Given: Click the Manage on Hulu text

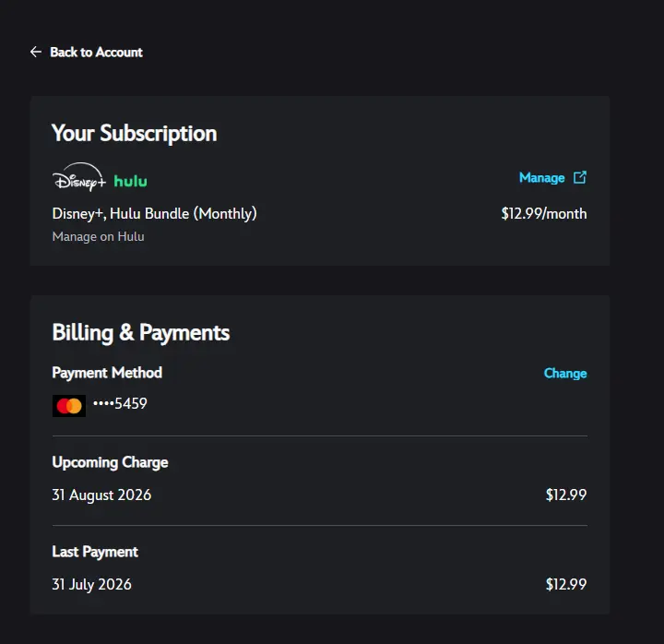Looking at the screenshot, I should tap(98, 236).
